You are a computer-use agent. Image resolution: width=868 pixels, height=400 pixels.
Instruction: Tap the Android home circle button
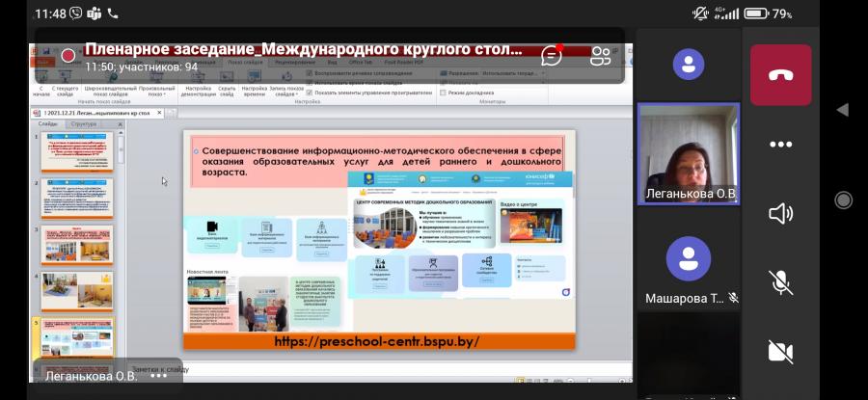tap(843, 200)
